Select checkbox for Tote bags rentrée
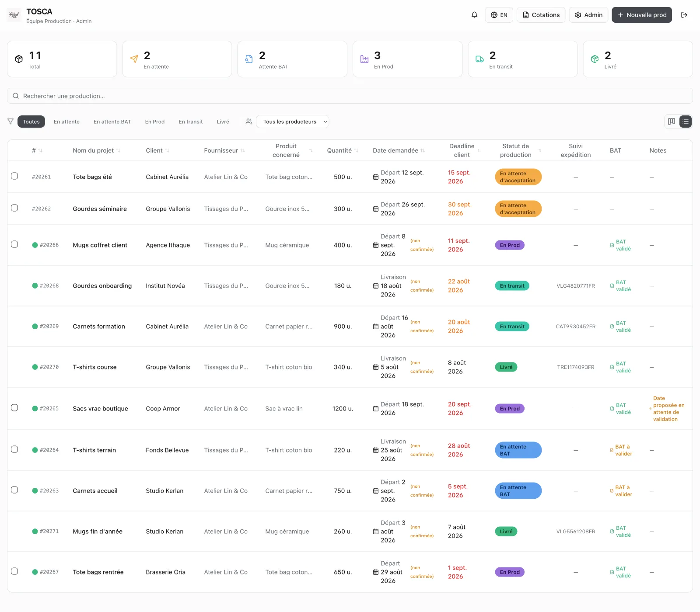The width and height of the screenshot is (700, 612). [14, 571]
